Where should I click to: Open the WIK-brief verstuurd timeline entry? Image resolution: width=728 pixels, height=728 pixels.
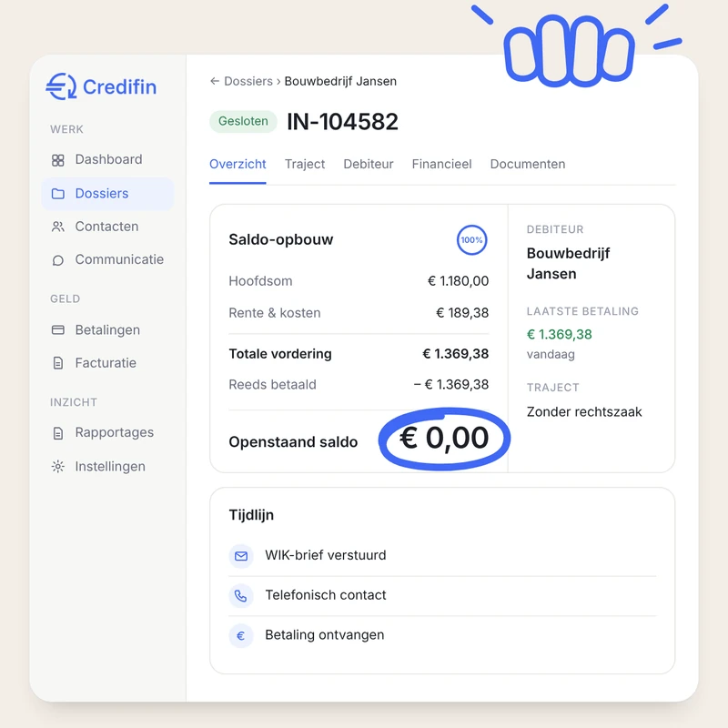point(442,556)
